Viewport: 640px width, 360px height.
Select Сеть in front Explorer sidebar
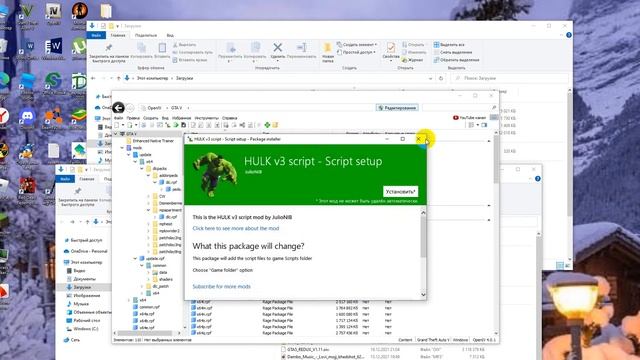pos(72,340)
